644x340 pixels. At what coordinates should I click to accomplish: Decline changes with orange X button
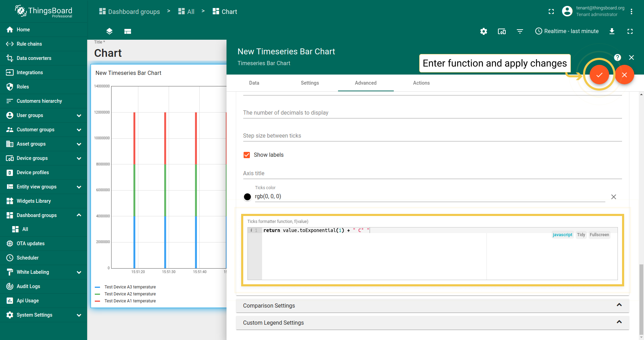624,75
